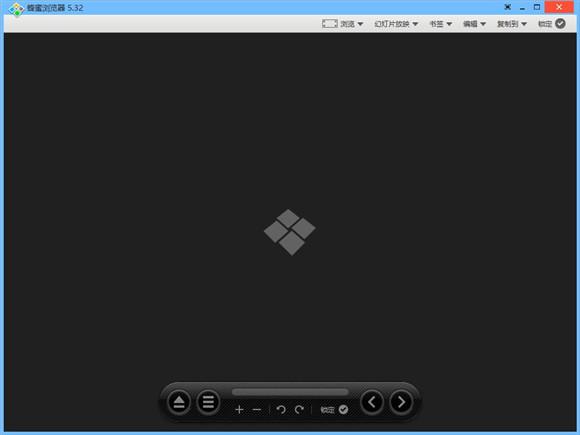Open the 编辑 menu
This screenshot has height=435, width=580.
pyautogui.click(x=474, y=24)
